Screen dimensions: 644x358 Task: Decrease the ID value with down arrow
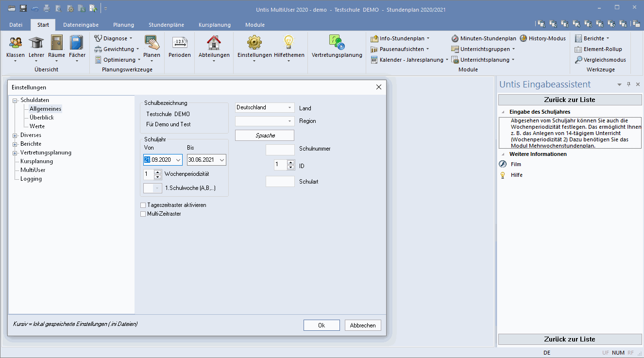click(x=291, y=168)
